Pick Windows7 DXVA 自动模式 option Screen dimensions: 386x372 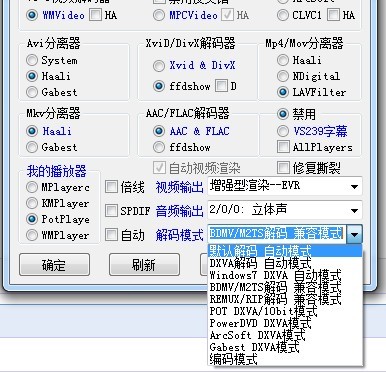coord(285,275)
